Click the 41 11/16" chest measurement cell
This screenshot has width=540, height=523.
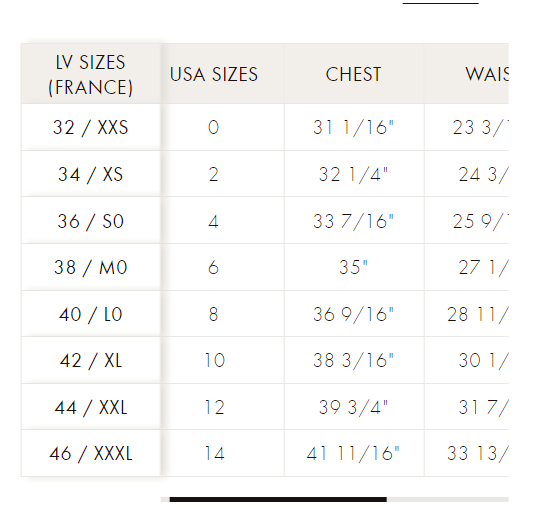click(354, 453)
